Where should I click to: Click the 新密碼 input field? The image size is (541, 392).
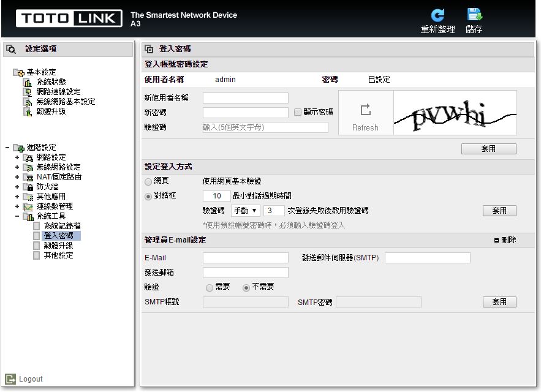(246, 113)
